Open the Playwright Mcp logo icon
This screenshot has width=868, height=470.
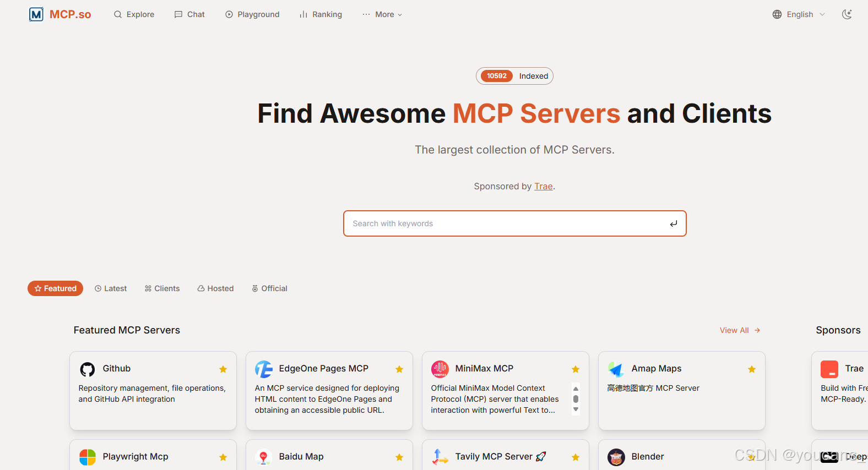[88, 457]
